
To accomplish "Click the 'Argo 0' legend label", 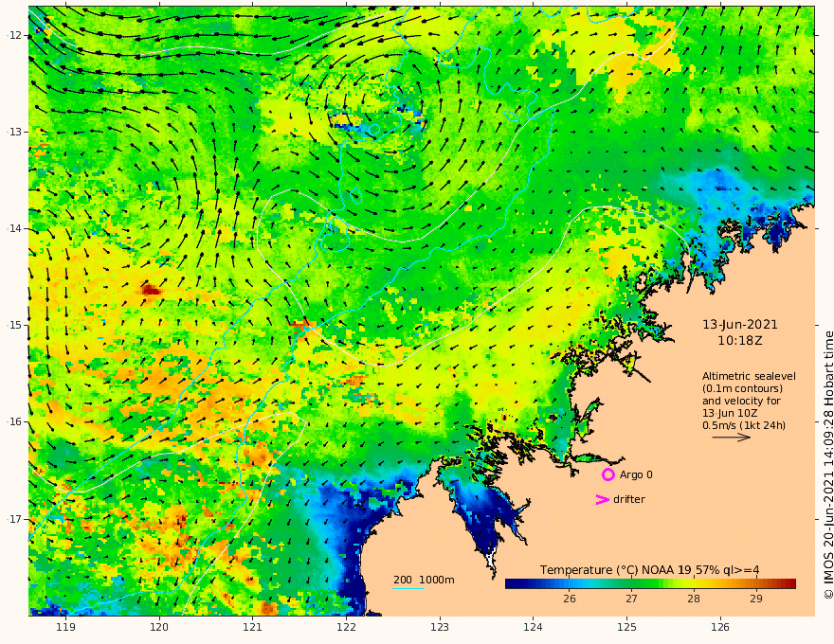I will point(636,474).
